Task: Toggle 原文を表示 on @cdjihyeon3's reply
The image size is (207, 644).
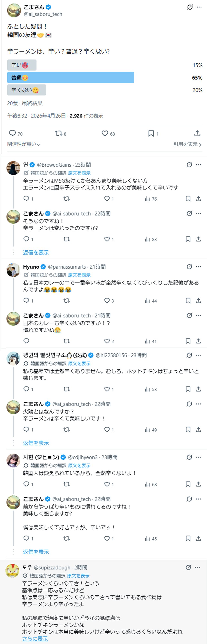Action: (x=79, y=465)
